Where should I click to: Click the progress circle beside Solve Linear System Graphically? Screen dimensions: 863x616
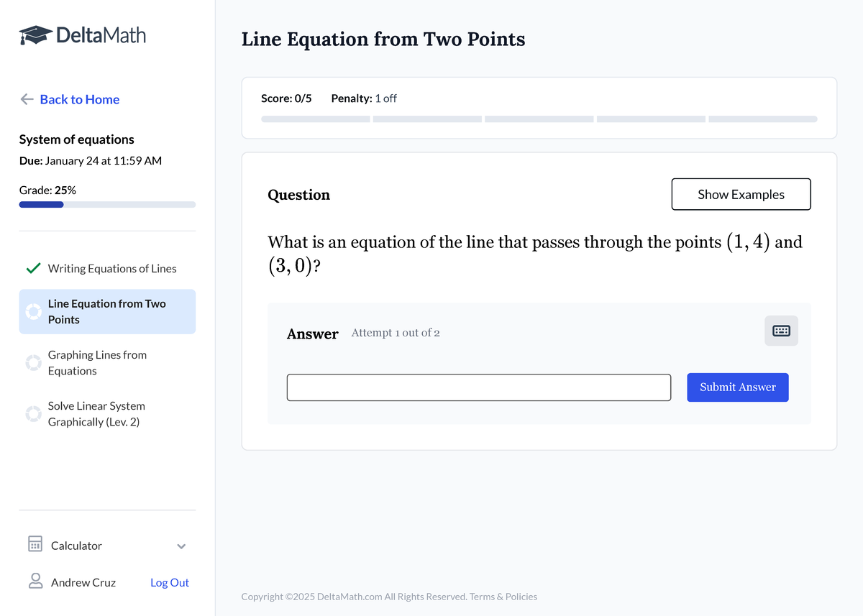(33, 413)
